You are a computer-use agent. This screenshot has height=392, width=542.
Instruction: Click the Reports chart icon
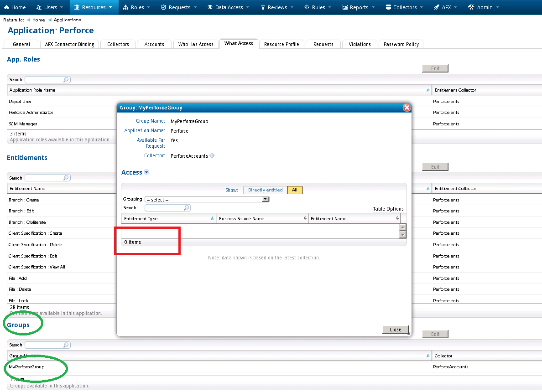345,7
